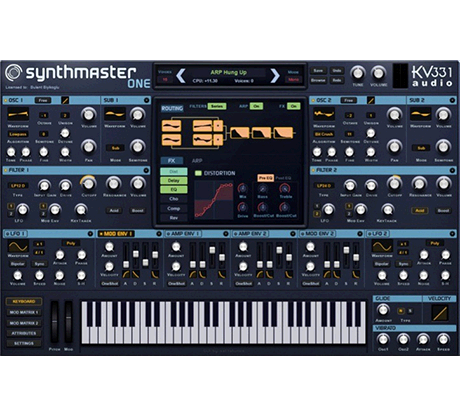This screenshot has width=460, height=416.
Task: Open the OSC 1 Lowpass algorithm dropdown
Action: tap(18, 134)
